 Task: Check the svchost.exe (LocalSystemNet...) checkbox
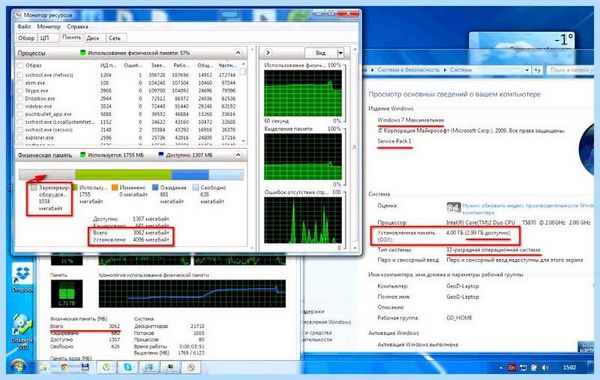pos(20,122)
